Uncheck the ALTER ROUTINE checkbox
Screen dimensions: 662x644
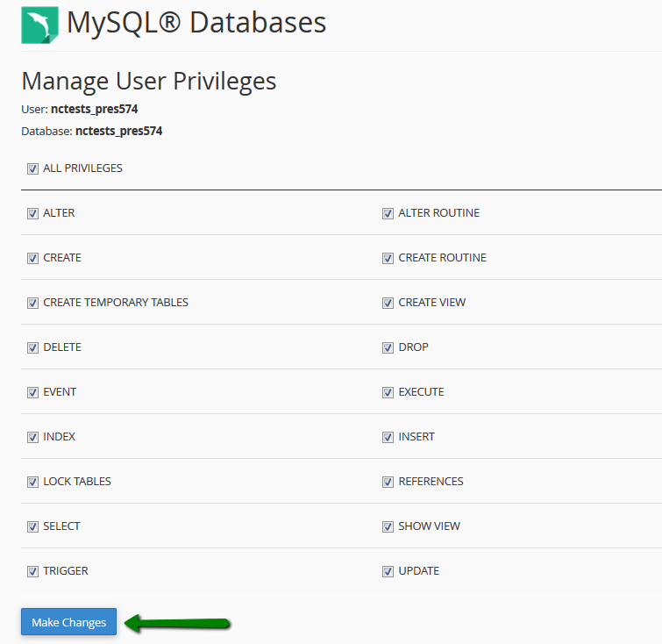point(388,214)
